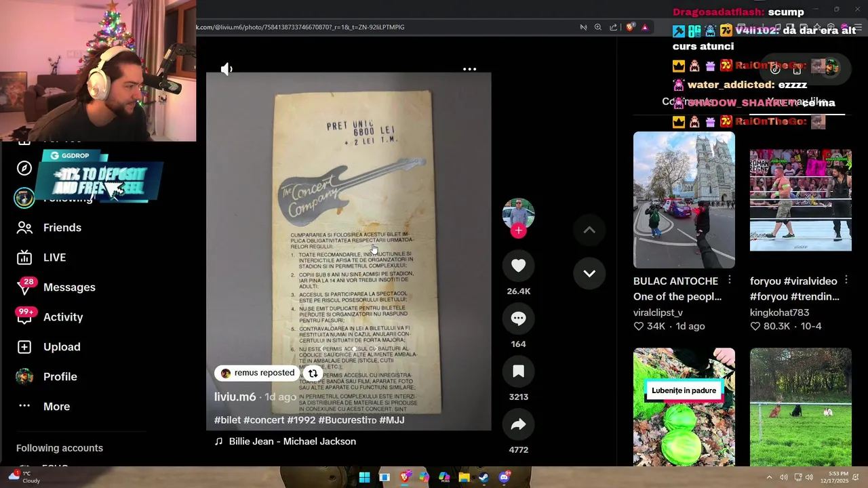Open the wrestling ring video thumbnail
This screenshot has height=488, width=868.
800,200
